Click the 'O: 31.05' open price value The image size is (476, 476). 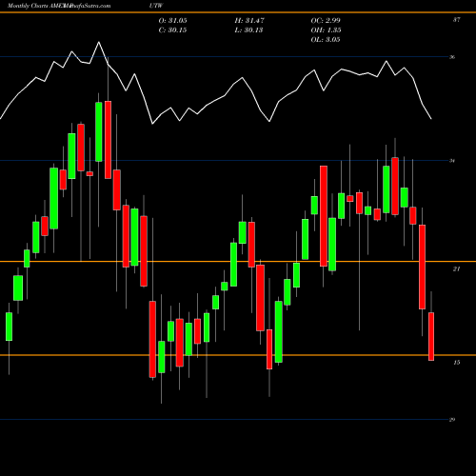point(172,21)
